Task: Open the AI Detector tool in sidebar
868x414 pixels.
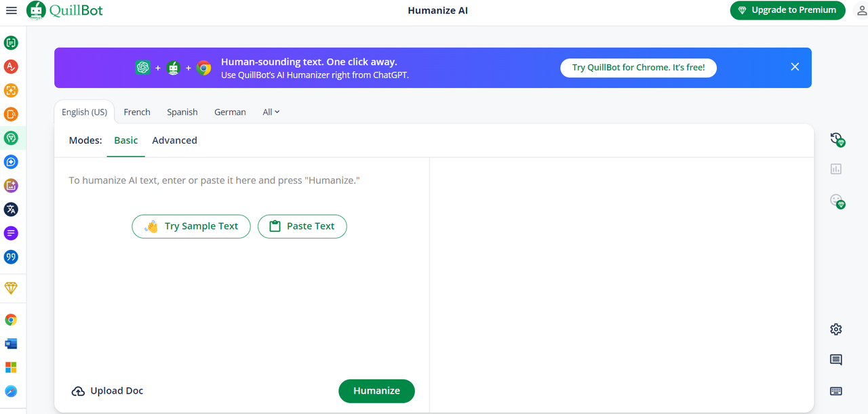Action: 11,90
